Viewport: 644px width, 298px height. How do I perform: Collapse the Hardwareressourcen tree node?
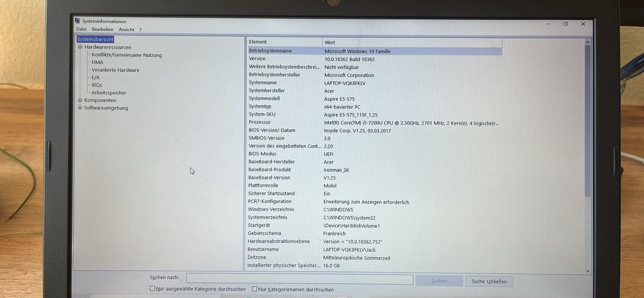80,47
